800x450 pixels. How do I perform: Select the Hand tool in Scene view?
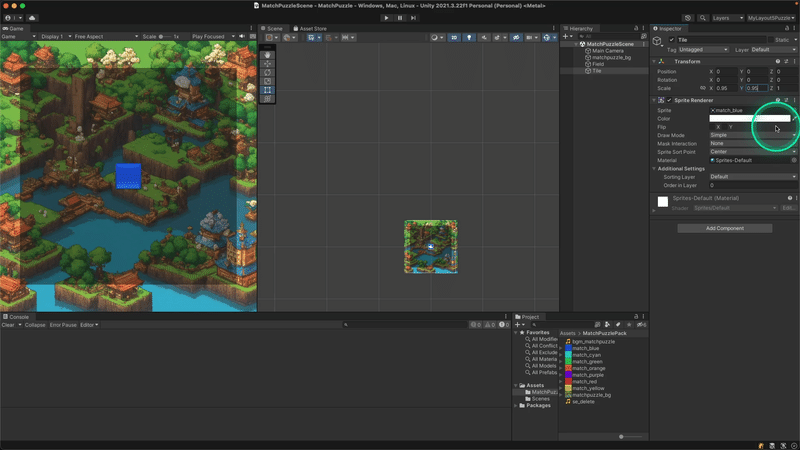tap(267, 55)
